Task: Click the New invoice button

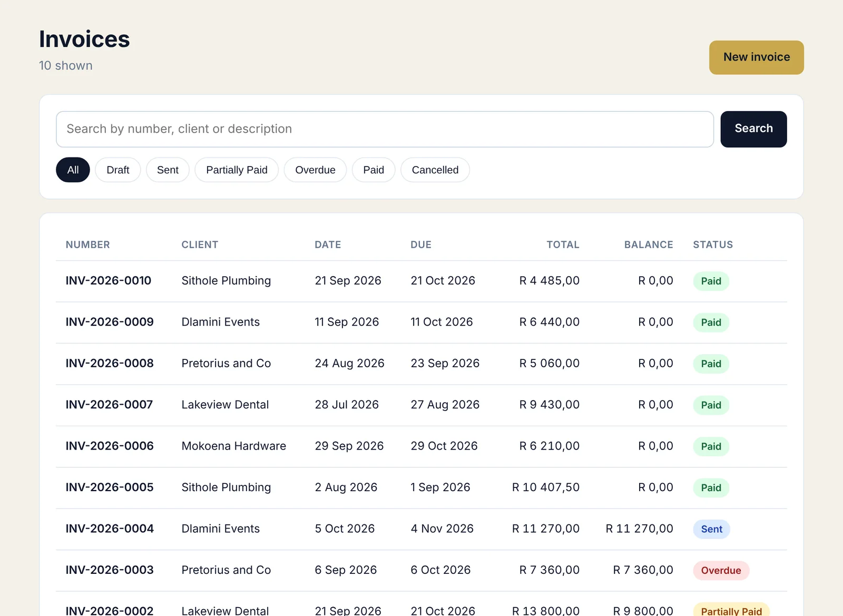Action: [756, 57]
